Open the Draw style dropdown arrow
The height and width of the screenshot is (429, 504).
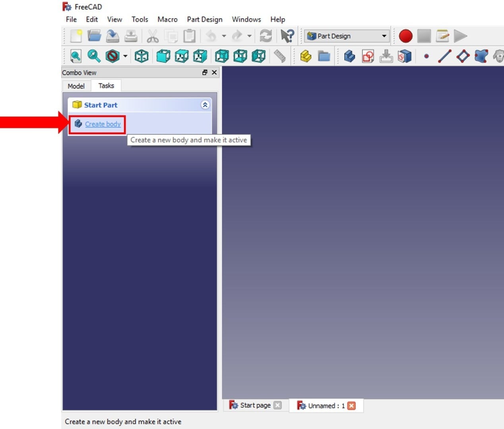point(125,56)
